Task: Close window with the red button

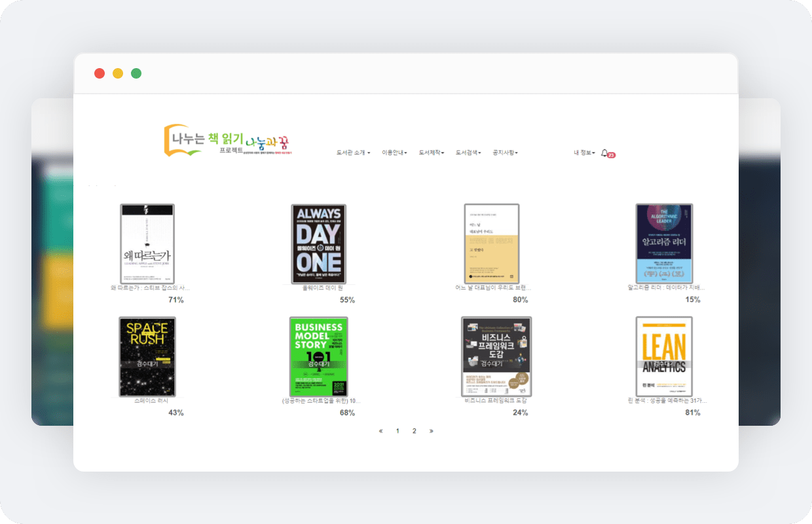Action: pos(100,73)
